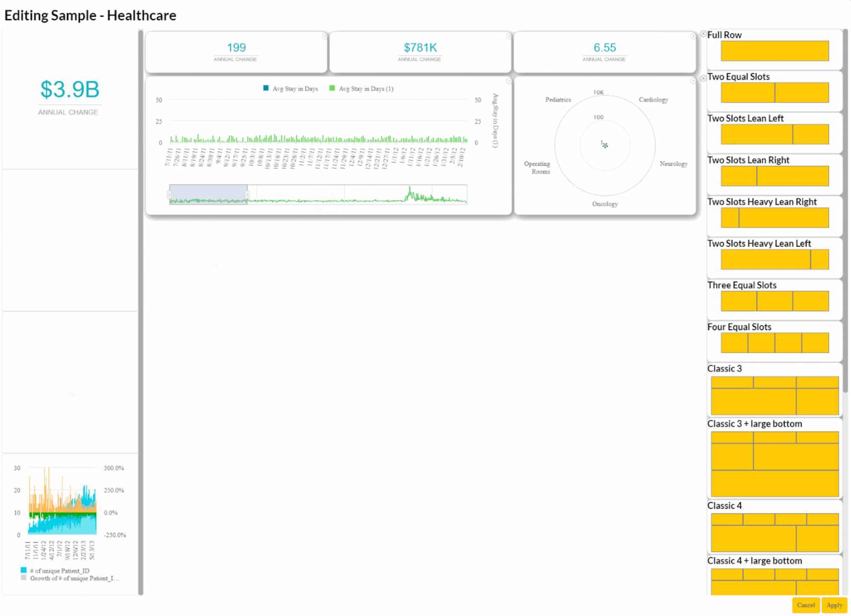The image size is (851, 616).
Task: Pick the Two Slots Lean Left layout
Action: pyautogui.click(x=774, y=134)
